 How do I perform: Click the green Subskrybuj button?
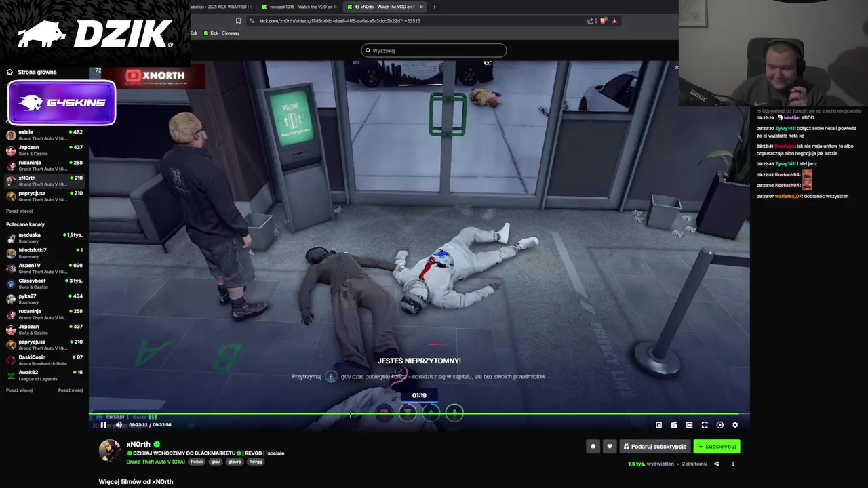coord(716,447)
